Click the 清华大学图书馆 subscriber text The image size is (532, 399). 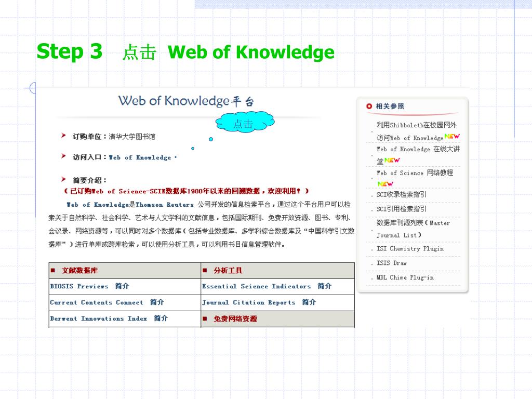pos(132,137)
